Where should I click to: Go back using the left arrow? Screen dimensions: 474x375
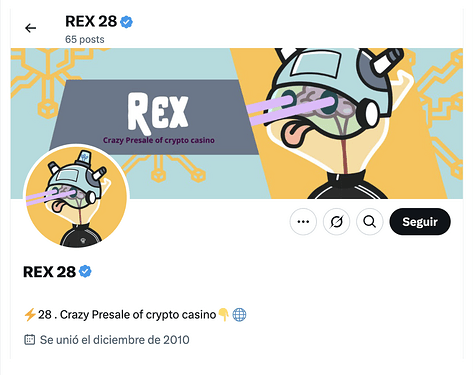pyautogui.click(x=30, y=28)
